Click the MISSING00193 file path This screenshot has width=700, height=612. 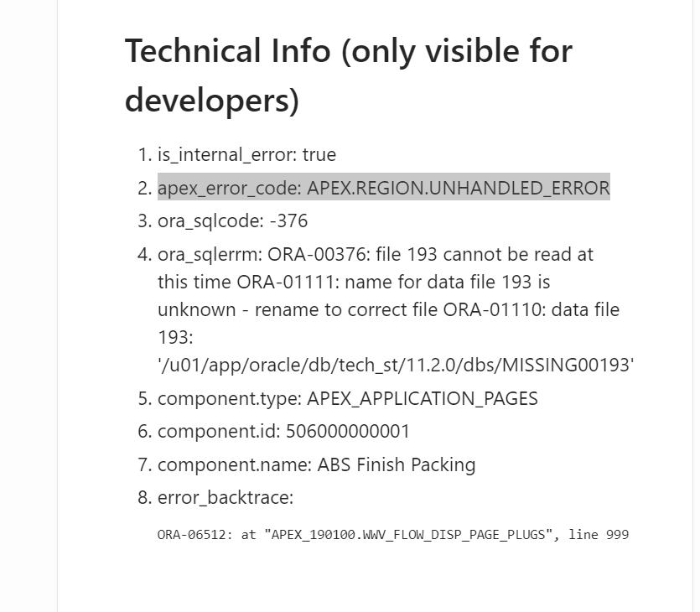tap(396, 365)
